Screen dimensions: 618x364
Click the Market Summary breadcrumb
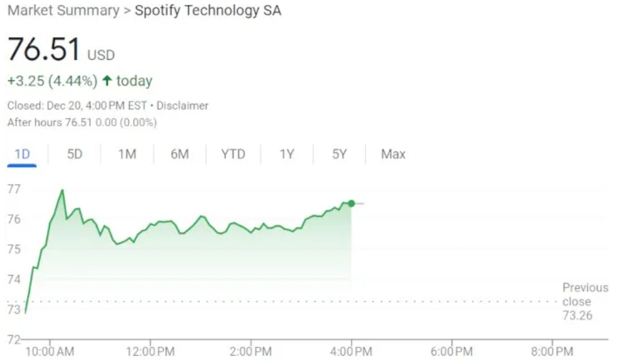63,11
